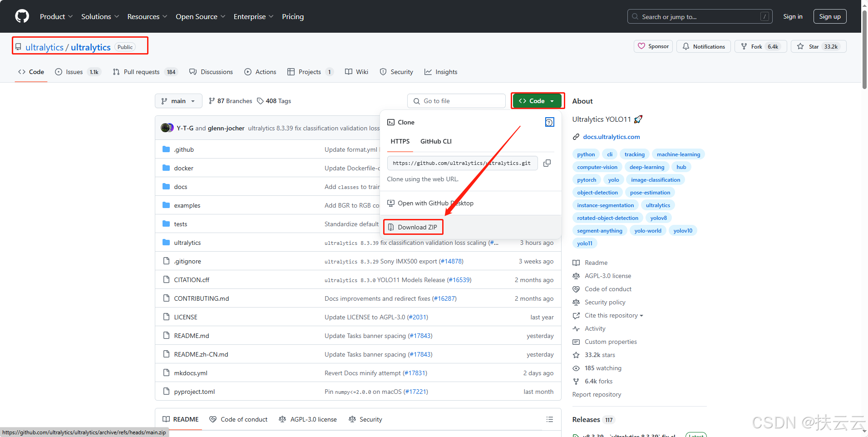Open the README.zh-CN.md file
868x437 pixels.
pyautogui.click(x=201, y=354)
